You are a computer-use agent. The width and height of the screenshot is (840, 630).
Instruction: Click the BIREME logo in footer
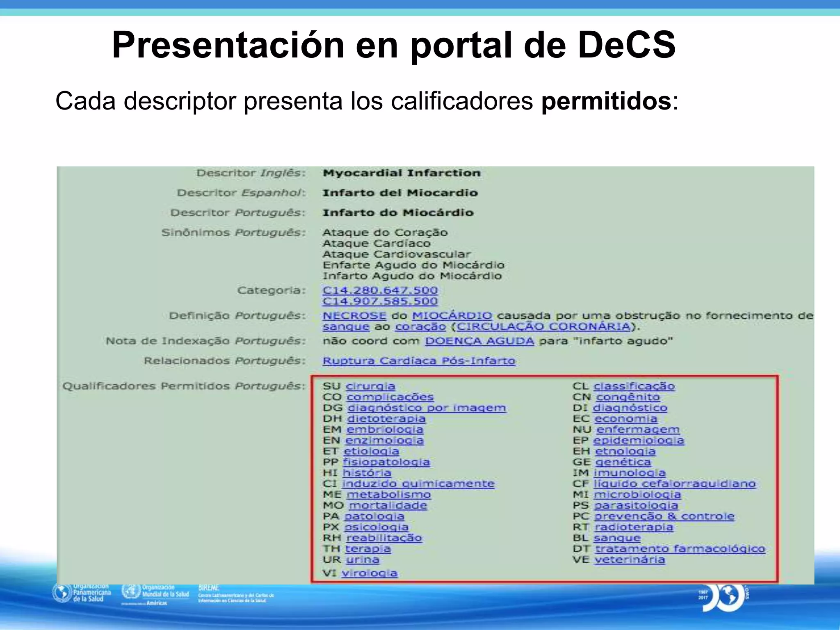(236, 593)
